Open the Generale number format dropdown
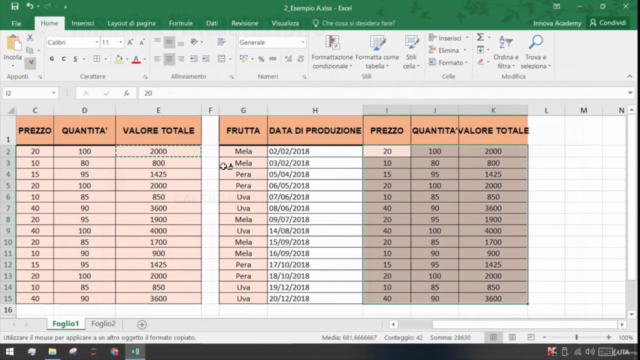This screenshot has width=640, height=360. [x=303, y=42]
